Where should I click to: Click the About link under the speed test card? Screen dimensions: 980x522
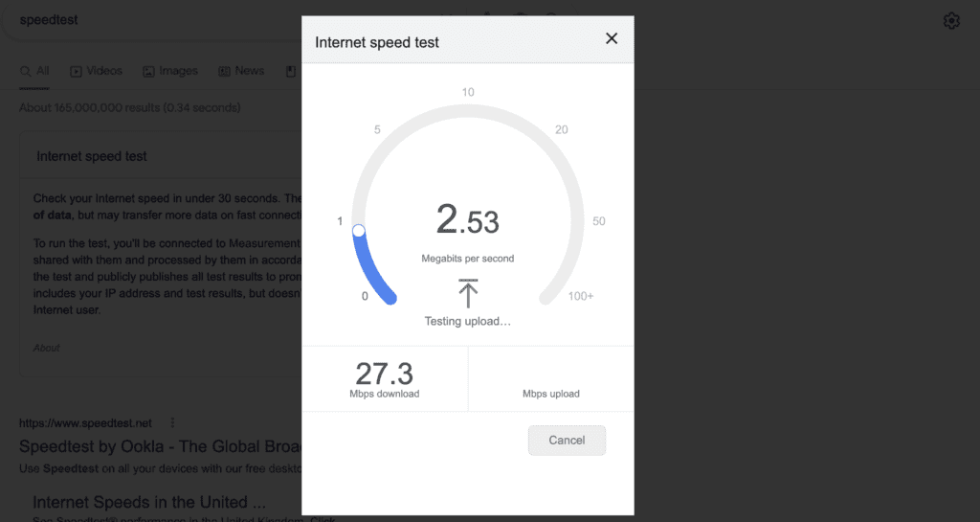[x=46, y=348]
